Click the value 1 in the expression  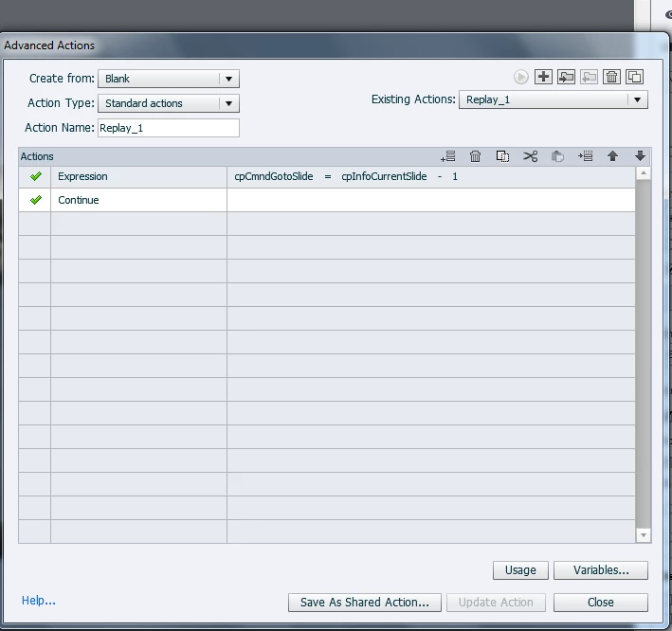[x=455, y=176]
